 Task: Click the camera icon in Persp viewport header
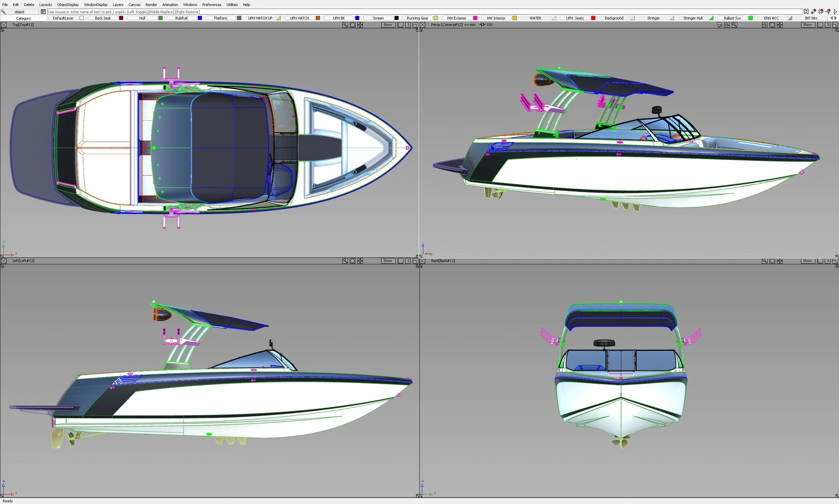(x=720, y=25)
